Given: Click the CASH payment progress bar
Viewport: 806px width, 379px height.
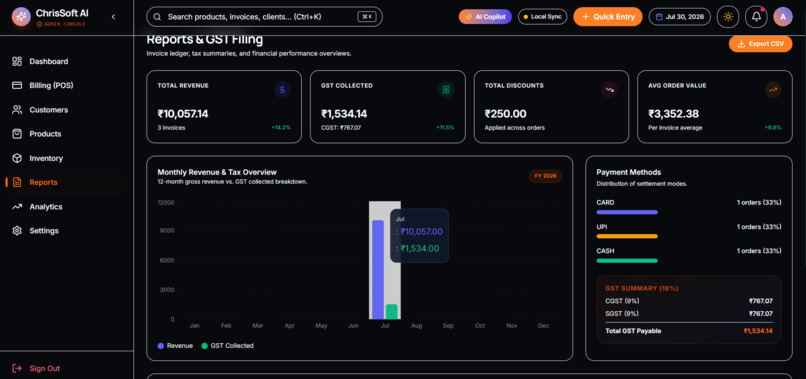Looking at the screenshot, I should tap(627, 261).
